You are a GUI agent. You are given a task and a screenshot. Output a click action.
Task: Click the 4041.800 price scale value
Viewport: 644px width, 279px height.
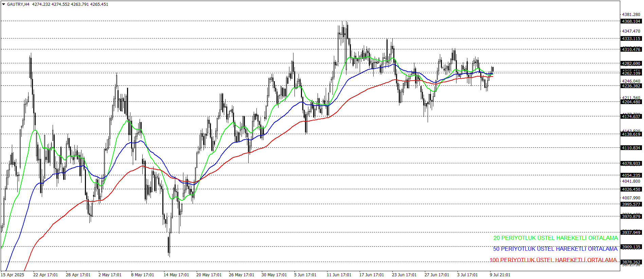(631, 181)
